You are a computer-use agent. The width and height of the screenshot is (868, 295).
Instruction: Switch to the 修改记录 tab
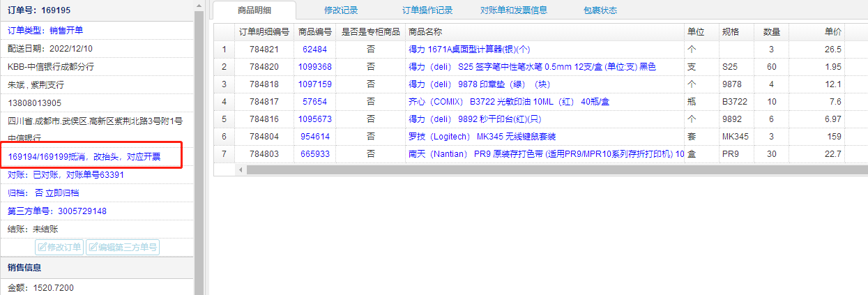tap(341, 10)
